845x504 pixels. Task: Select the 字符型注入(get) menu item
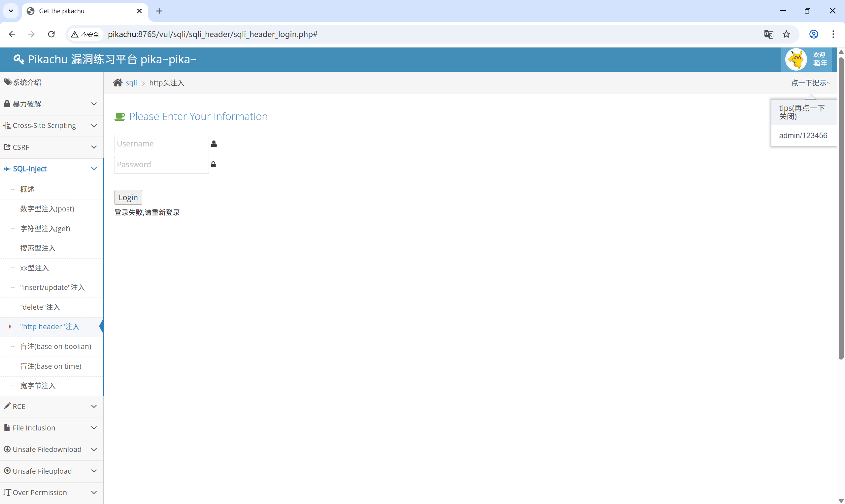tap(45, 229)
